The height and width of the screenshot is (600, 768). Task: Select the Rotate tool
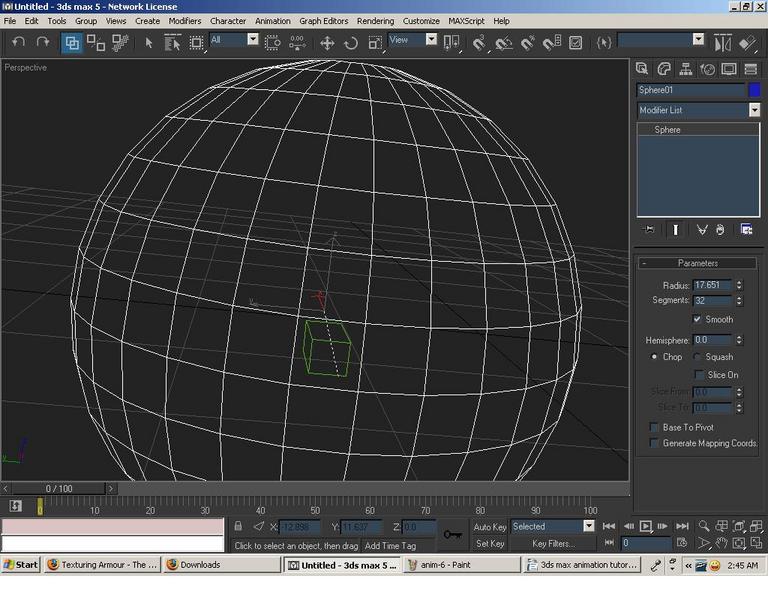click(351, 43)
